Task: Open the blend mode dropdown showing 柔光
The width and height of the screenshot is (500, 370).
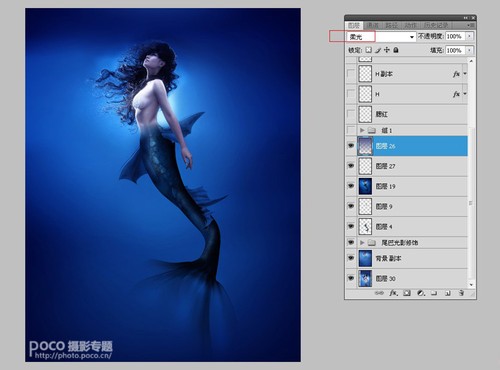Action: (x=381, y=37)
